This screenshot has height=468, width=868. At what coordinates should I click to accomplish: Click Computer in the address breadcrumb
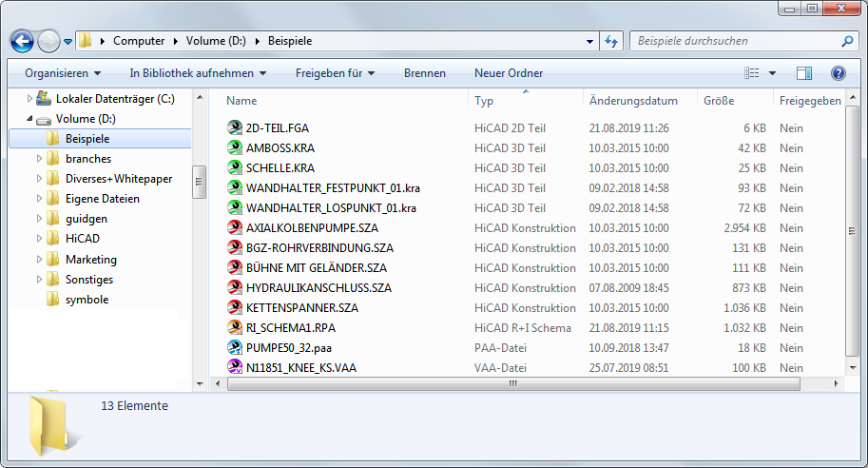coord(139,41)
